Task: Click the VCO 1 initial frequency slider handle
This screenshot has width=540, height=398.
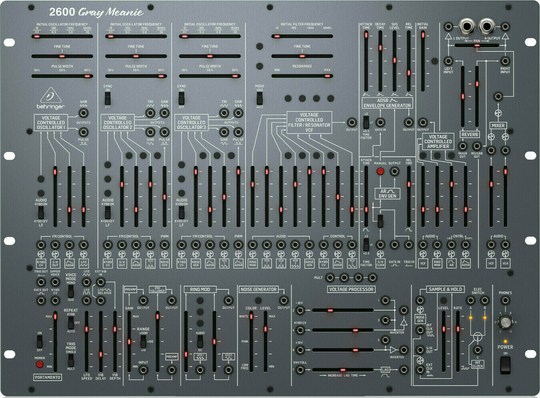Action: (x=37, y=36)
